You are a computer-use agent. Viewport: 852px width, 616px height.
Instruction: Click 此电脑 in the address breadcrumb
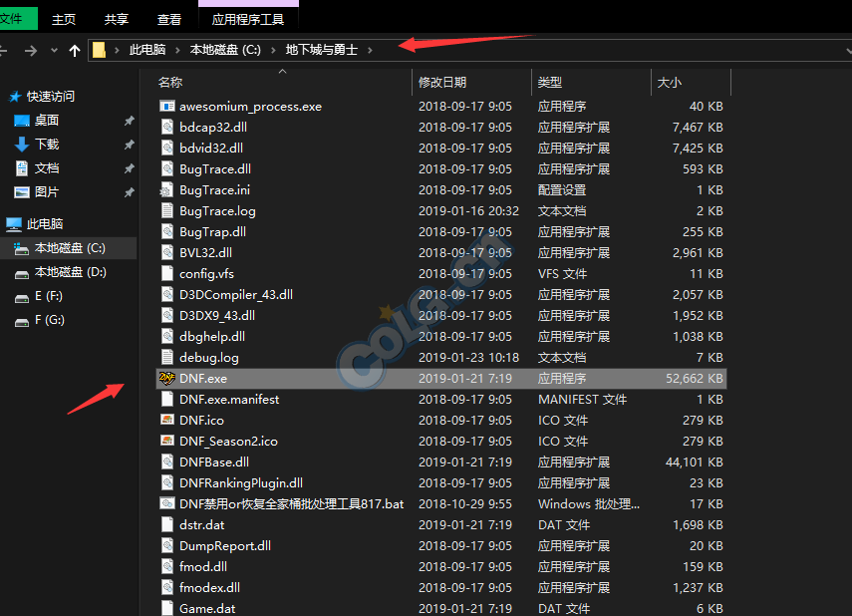pos(147,50)
